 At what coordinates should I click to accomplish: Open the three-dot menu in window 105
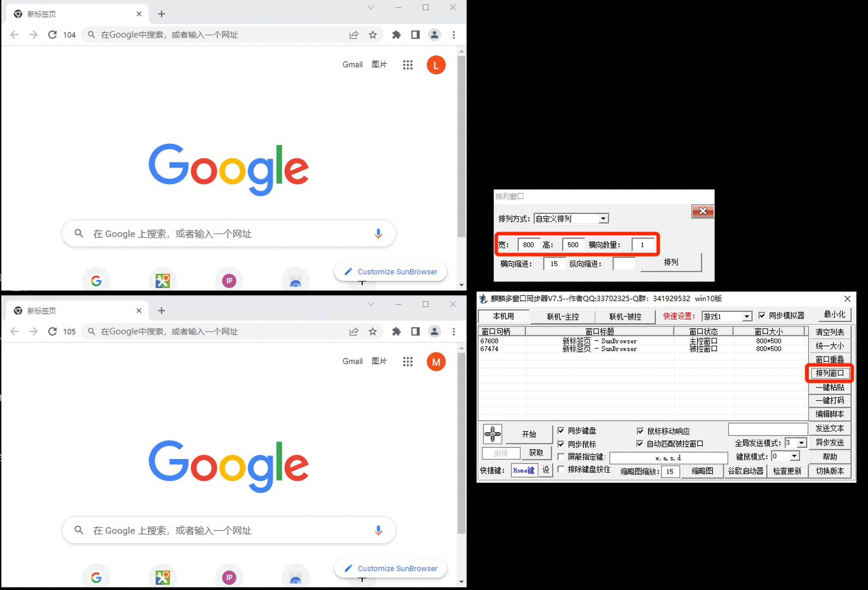pyautogui.click(x=454, y=332)
